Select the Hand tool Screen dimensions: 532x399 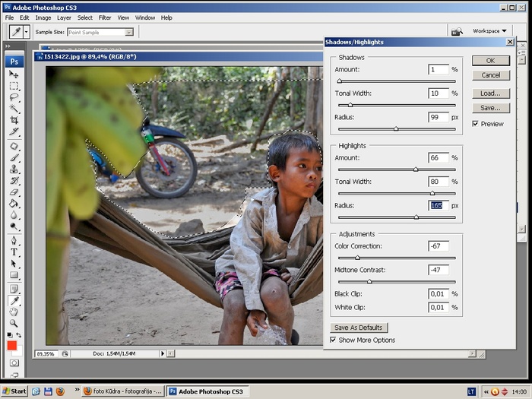click(x=14, y=312)
